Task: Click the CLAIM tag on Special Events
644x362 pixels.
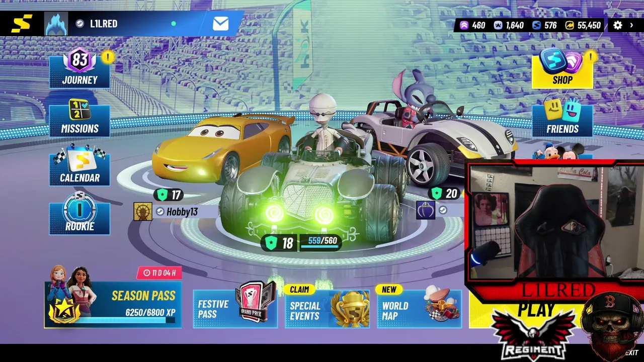Action: 299,290
